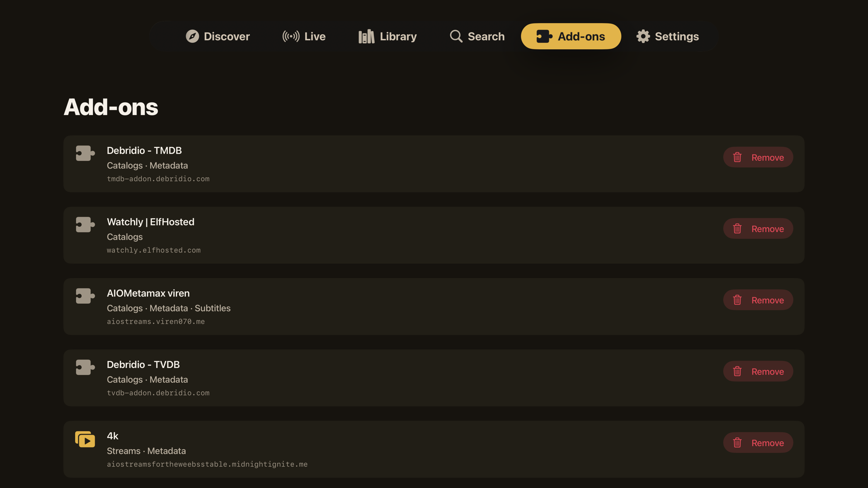Open the Settings tab
The image size is (868, 488).
(668, 36)
